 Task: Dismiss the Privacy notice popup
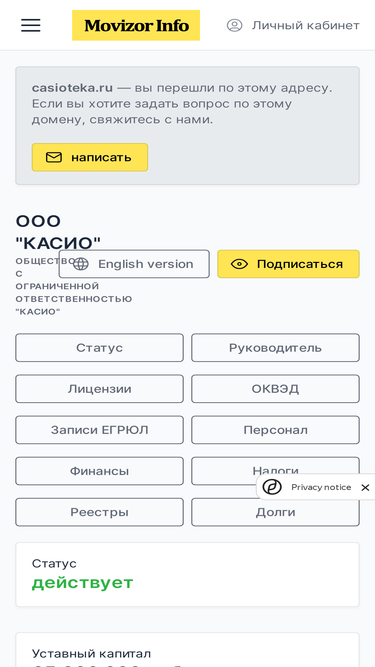click(365, 487)
